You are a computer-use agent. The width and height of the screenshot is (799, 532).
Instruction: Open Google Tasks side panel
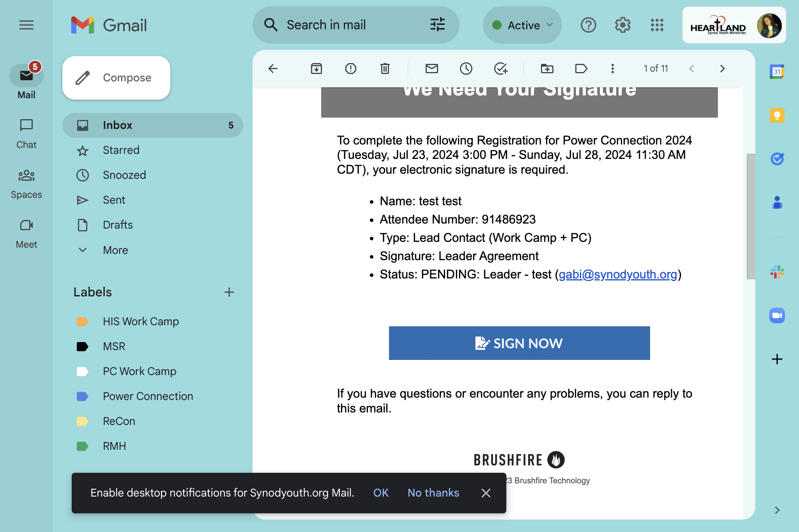point(777,159)
